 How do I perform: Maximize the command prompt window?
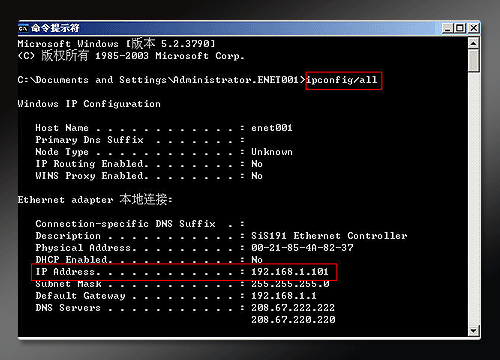coord(460,28)
